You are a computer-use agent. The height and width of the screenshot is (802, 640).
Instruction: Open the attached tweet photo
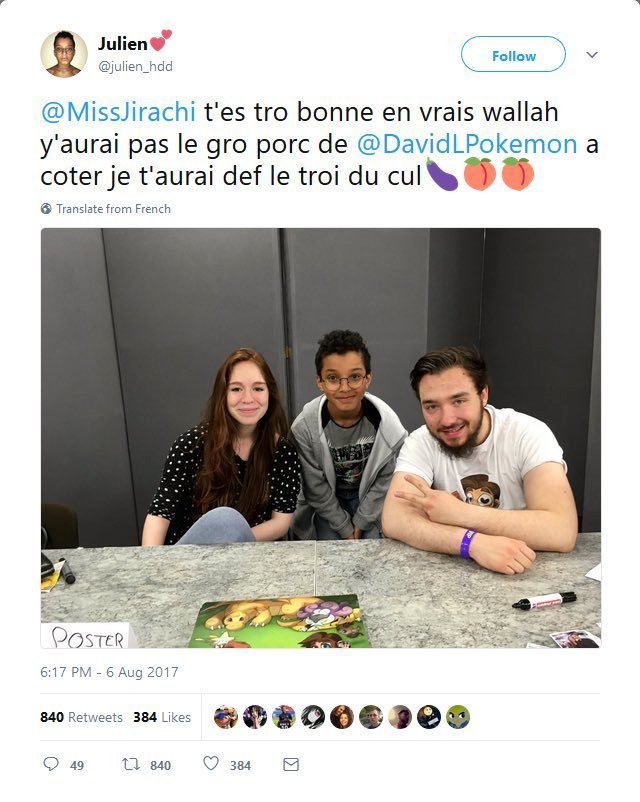321,438
